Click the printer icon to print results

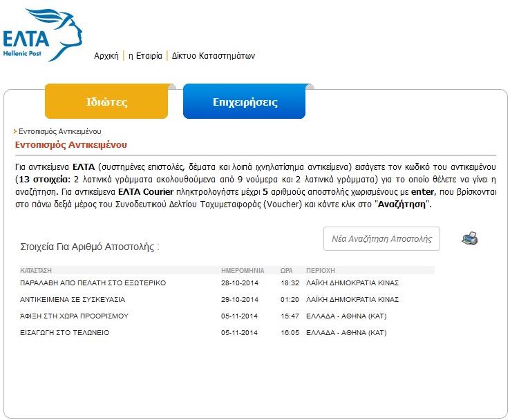tap(470, 238)
